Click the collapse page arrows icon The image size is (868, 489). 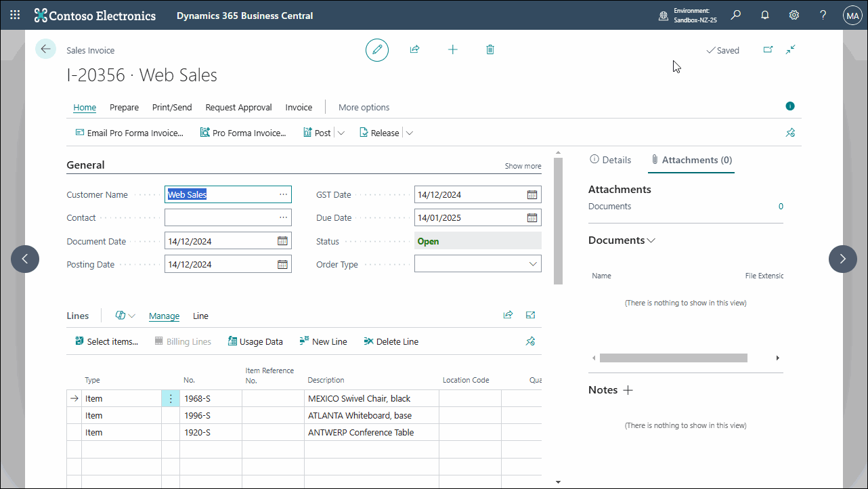click(x=790, y=49)
